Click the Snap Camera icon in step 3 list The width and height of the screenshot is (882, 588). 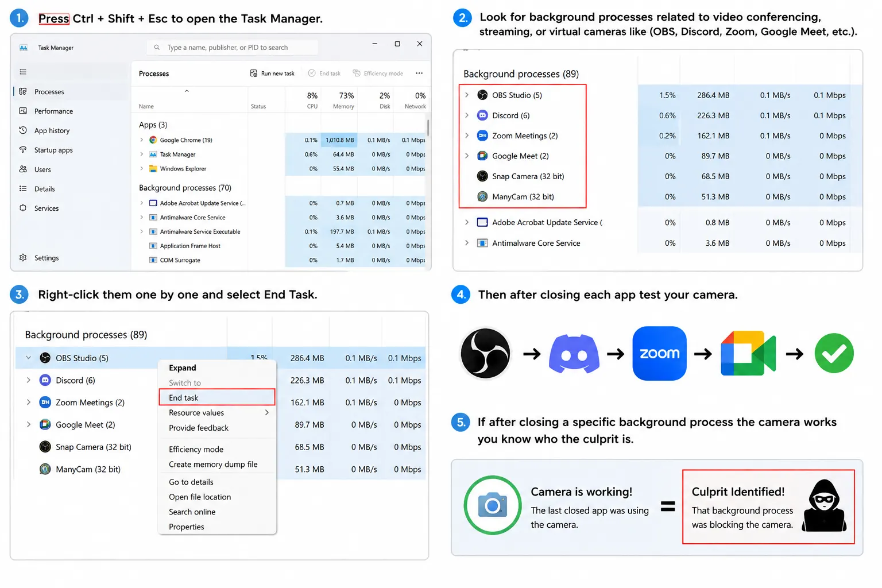click(x=45, y=447)
